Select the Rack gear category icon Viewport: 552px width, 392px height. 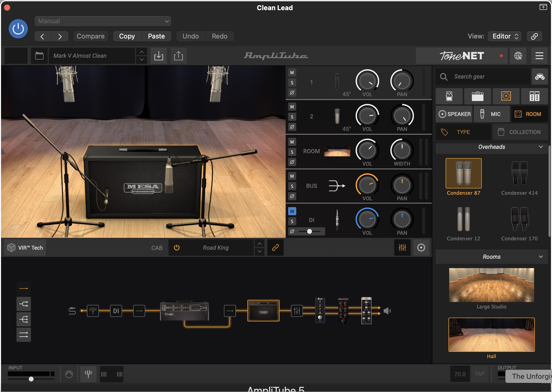[534, 96]
